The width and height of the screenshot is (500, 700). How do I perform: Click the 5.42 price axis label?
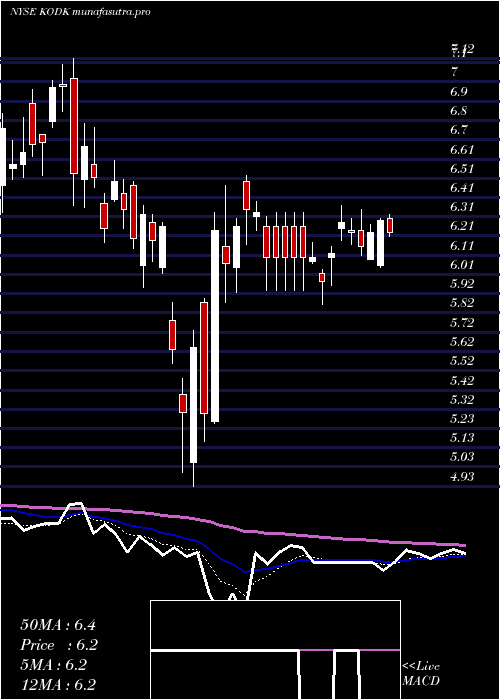461,380
